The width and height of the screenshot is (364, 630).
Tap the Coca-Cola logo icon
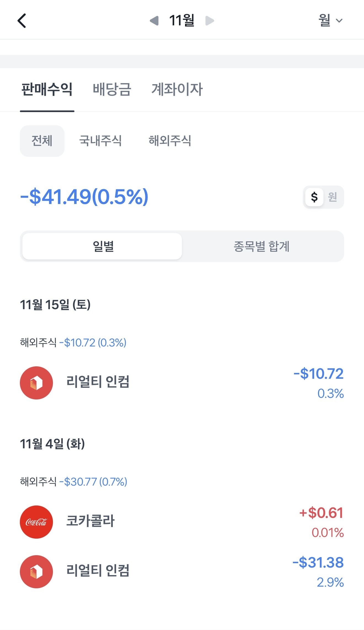coord(36,522)
